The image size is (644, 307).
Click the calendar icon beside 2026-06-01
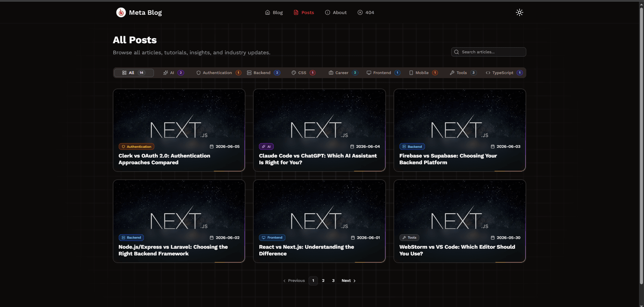353,238
